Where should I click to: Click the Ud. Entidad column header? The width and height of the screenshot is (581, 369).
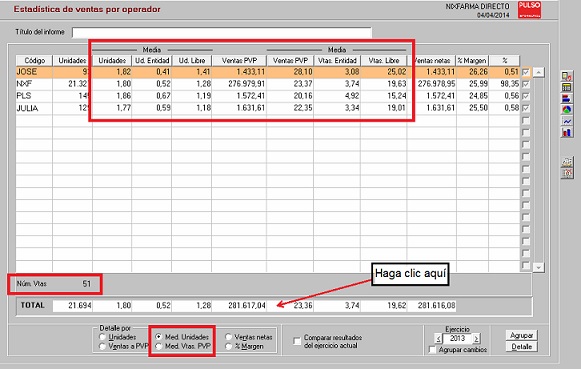click(152, 60)
